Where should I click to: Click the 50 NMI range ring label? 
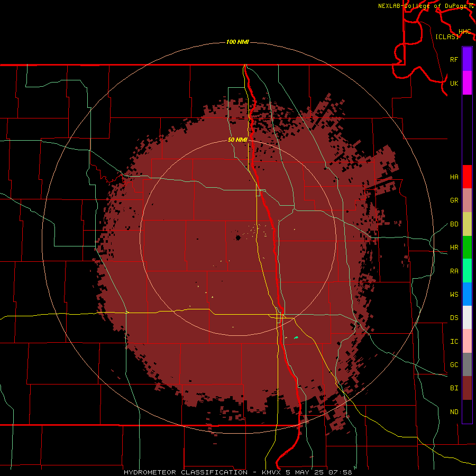(x=237, y=140)
